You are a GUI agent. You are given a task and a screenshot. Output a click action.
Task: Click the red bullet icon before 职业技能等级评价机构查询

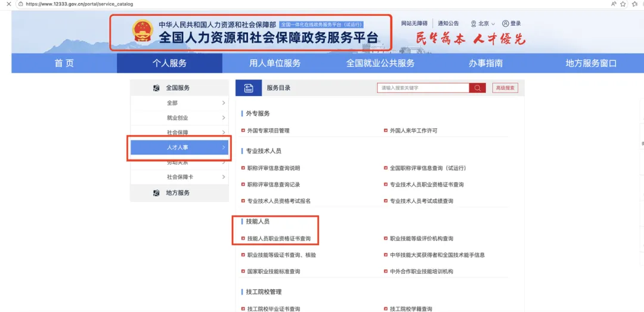386,239
